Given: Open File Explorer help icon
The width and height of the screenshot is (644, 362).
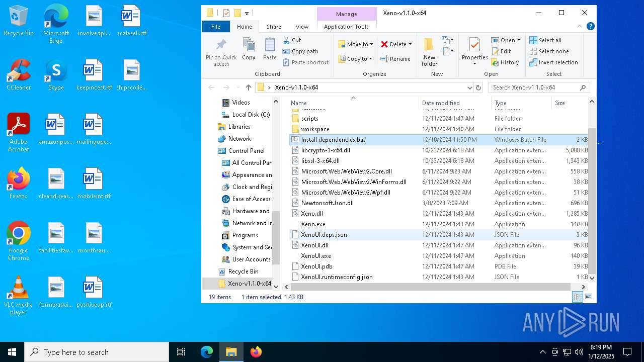Looking at the screenshot, I should pyautogui.click(x=591, y=27).
